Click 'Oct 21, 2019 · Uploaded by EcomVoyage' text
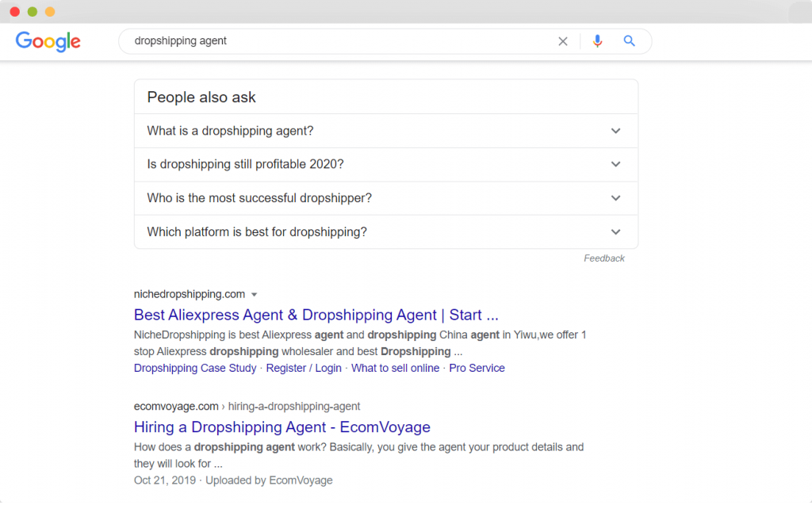This screenshot has height=505, width=812. [x=233, y=480]
